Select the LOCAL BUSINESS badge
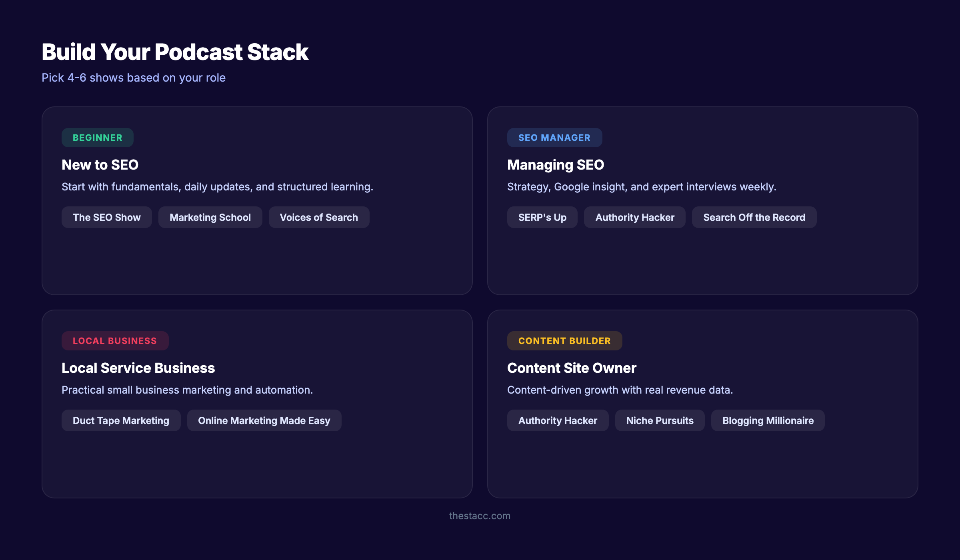This screenshot has height=560, width=960. 115,340
